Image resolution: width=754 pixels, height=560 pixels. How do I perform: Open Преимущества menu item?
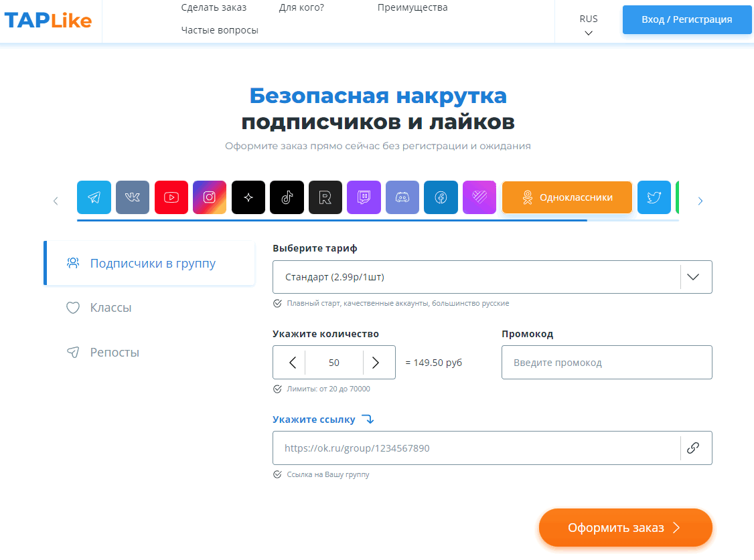pyautogui.click(x=412, y=7)
